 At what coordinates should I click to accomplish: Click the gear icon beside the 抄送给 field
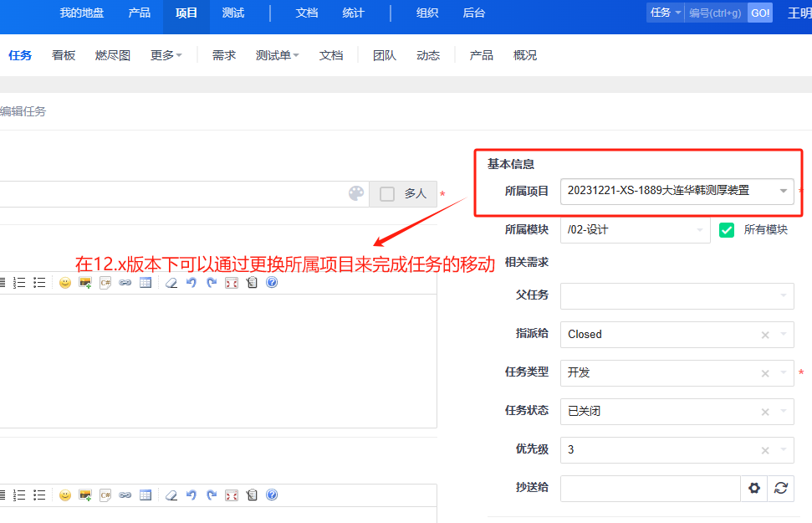[753, 488]
